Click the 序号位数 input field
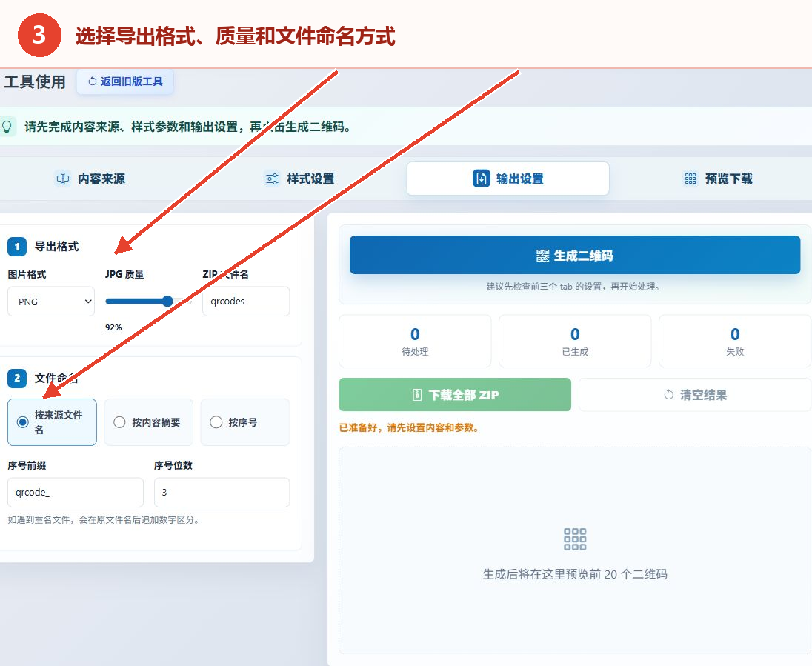Viewport: 812px width, 666px height. click(x=222, y=492)
